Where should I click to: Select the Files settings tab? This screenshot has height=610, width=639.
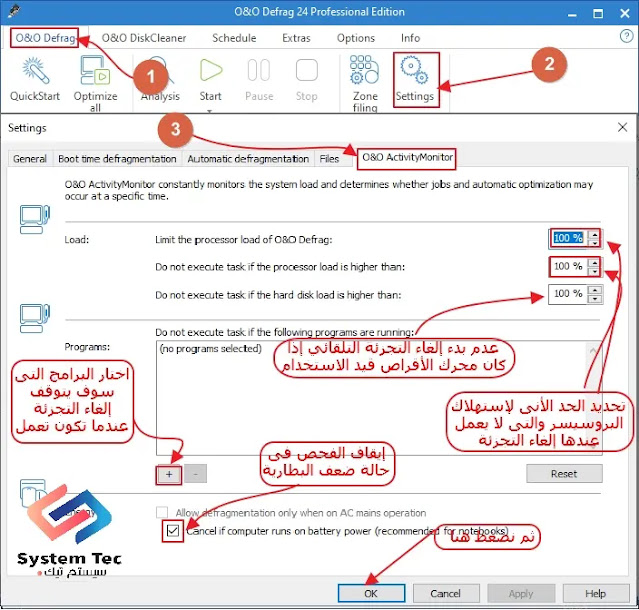329,159
